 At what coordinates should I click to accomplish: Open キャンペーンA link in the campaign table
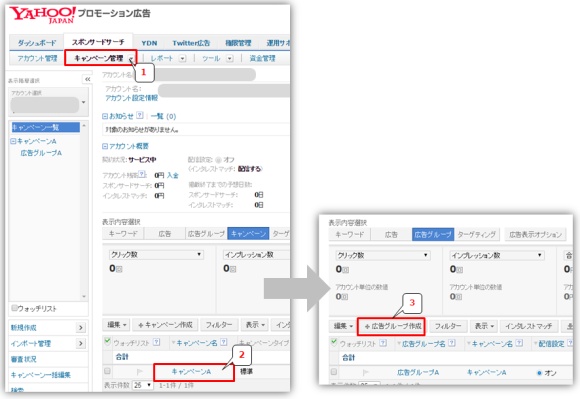click(191, 372)
